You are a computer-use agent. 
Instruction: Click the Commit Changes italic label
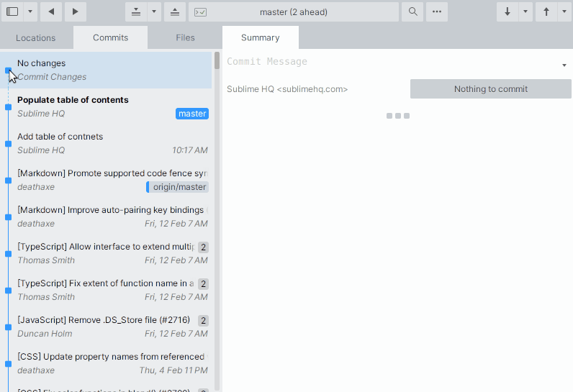pos(52,77)
